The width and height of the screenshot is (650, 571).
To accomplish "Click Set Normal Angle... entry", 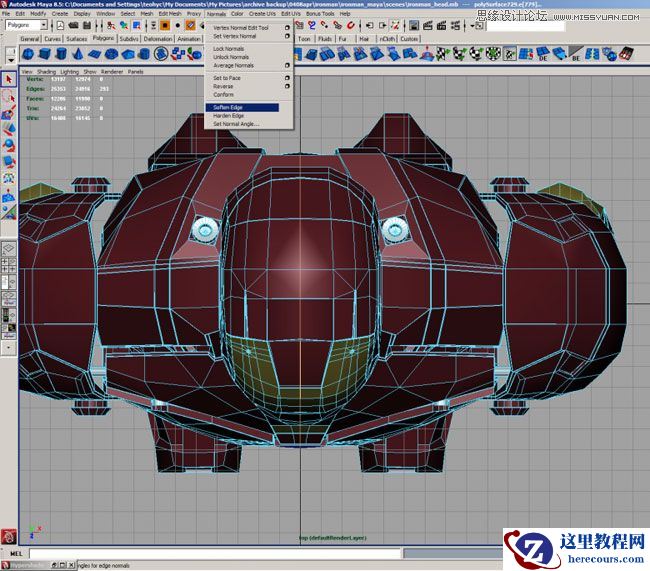I will point(236,124).
